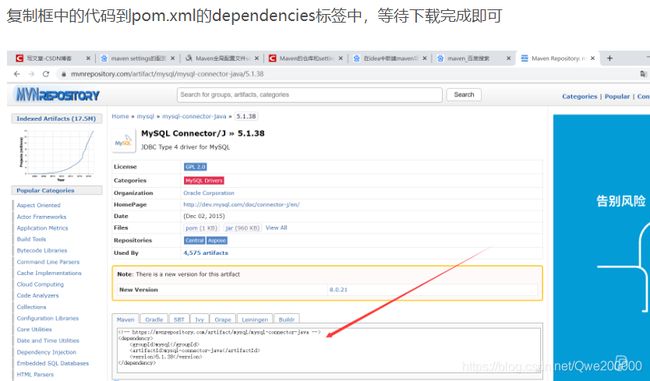Close the 在idea中配置maven tab

pos(424,58)
